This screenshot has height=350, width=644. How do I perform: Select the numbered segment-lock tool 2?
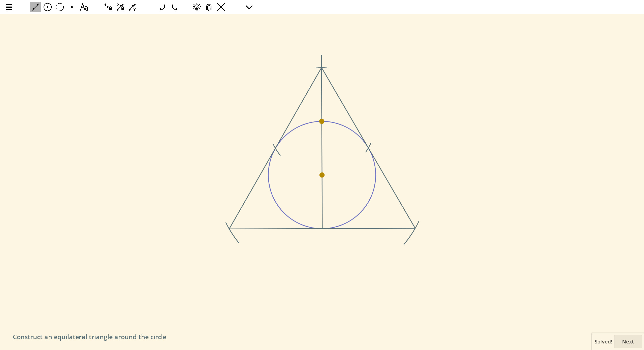click(x=120, y=7)
